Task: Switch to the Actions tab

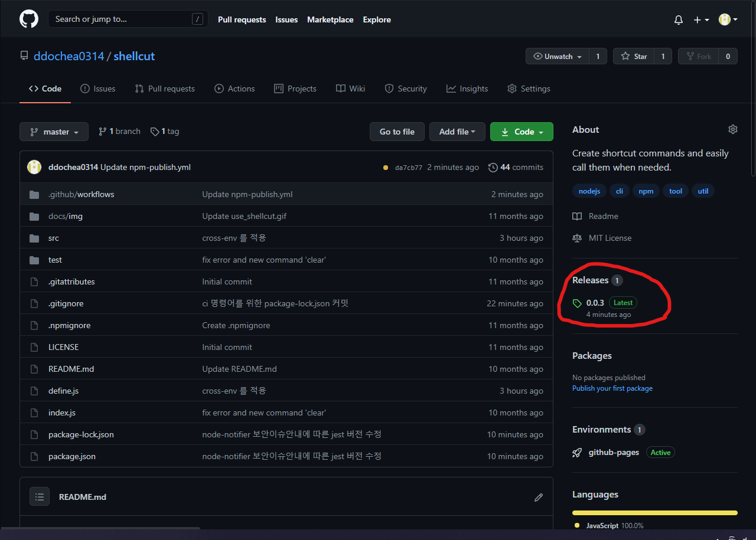Action: pyautogui.click(x=234, y=89)
